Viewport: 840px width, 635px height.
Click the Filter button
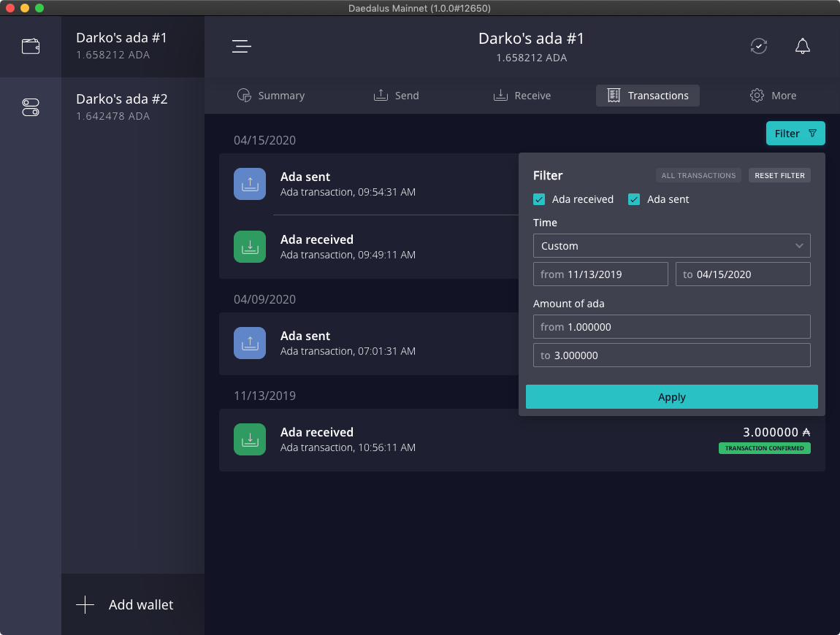[795, 134]
